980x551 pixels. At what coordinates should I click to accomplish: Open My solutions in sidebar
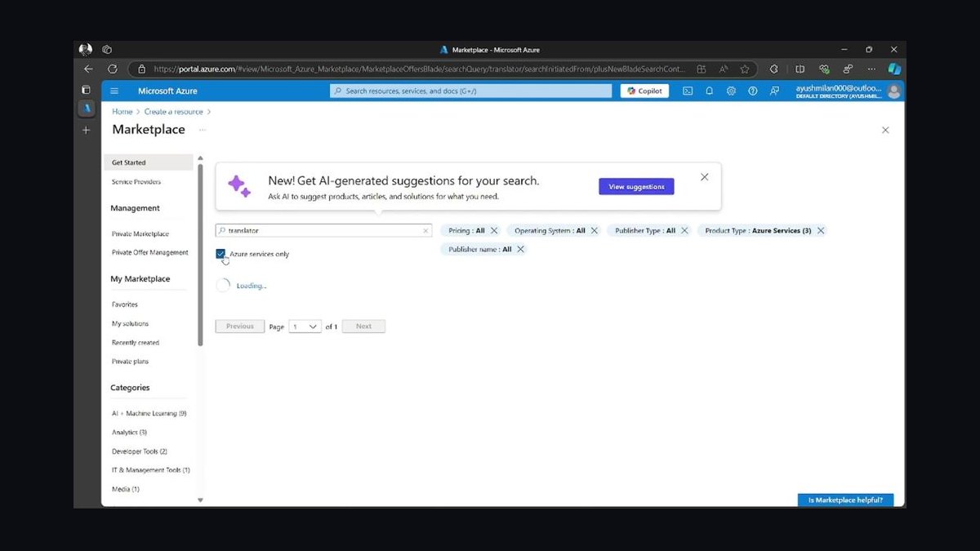tap(131, 324)
